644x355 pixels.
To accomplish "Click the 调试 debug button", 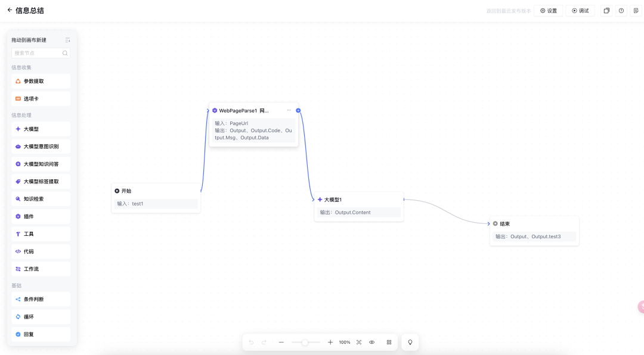I will pyautogui.click(x=580, y=11).
